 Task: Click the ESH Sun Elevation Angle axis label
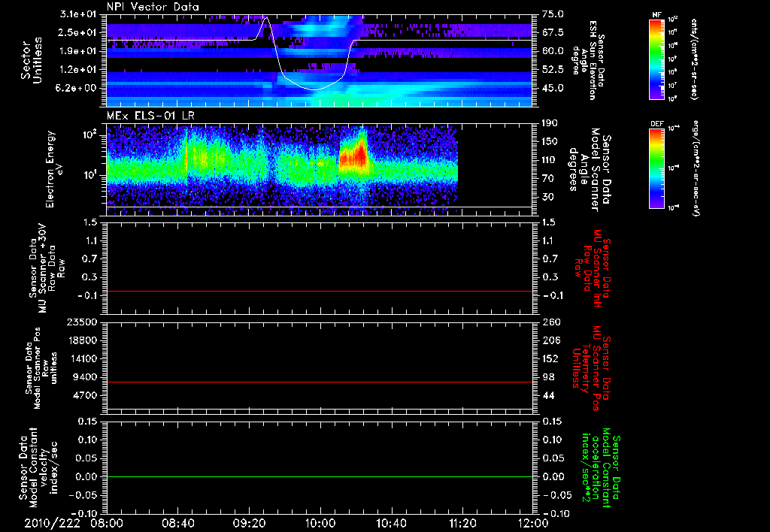pos(589,60)
